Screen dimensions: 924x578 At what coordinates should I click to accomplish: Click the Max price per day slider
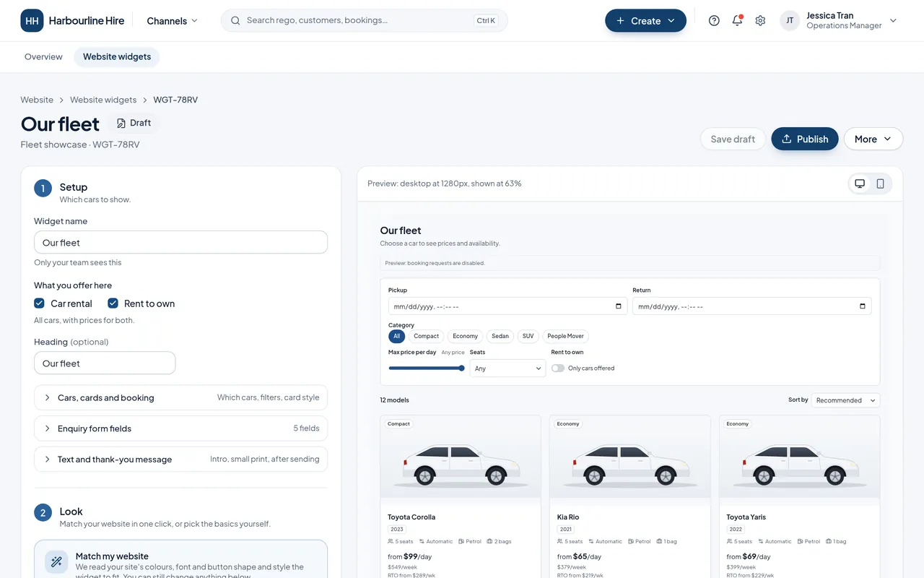point(427,368)
